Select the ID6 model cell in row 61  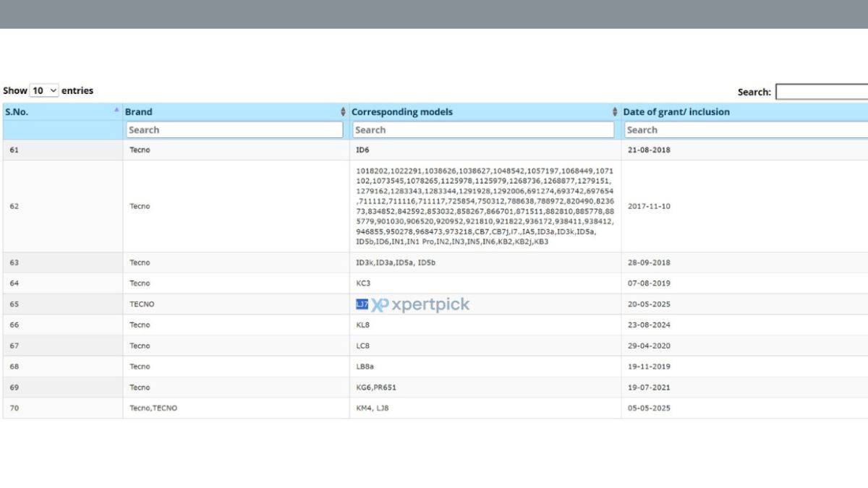(362, 150)
